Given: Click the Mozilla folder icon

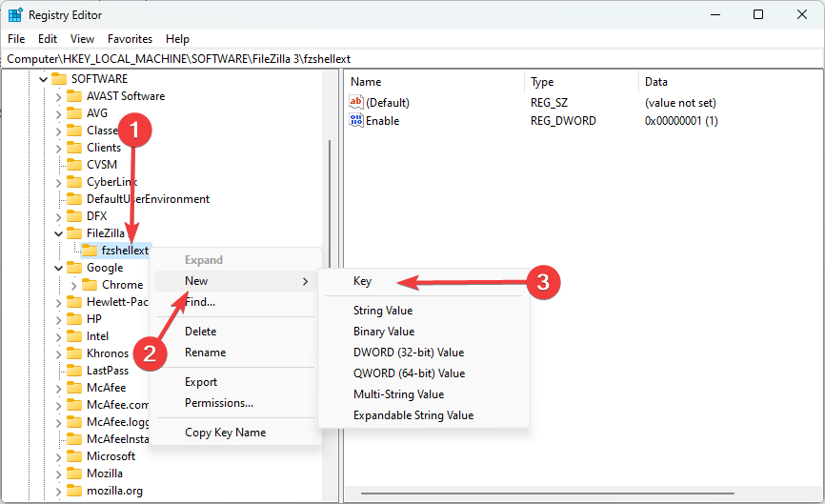Looking at the screenshot, I should click(x=74, y=474).
